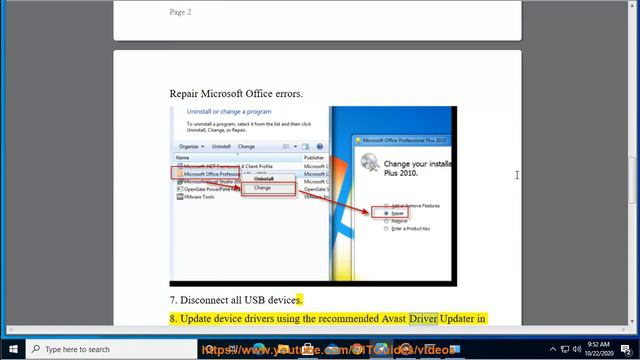This screenshot has height=360, width=640.
Task: Click the vertical scrollbar down arrow
Action: pos(632,321)
